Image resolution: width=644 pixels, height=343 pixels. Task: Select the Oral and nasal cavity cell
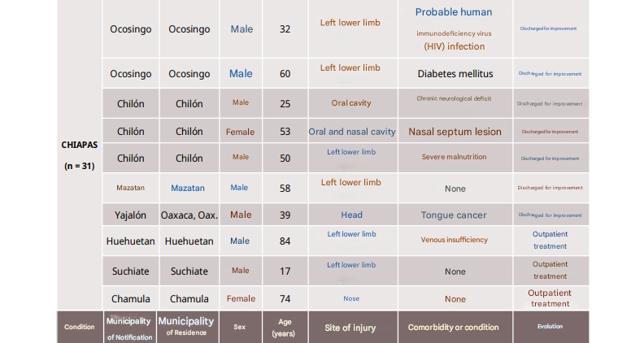pos(352,132)
